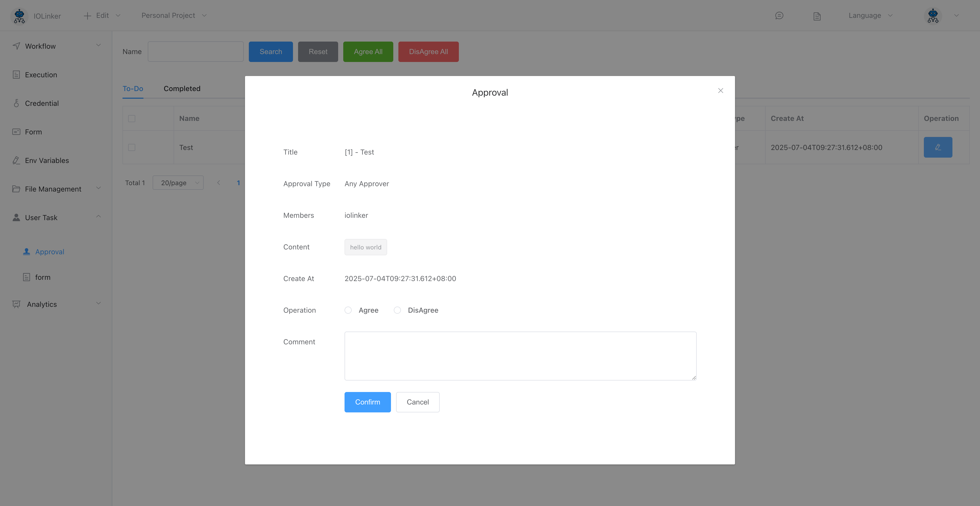980x506 pixels.
Task: Check the Test row checkbox
Action: click(132, 147)
